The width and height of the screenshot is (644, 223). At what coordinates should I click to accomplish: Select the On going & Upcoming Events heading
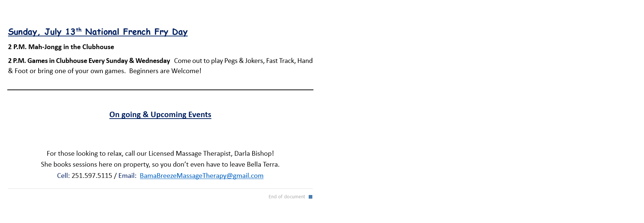point(160,115)
